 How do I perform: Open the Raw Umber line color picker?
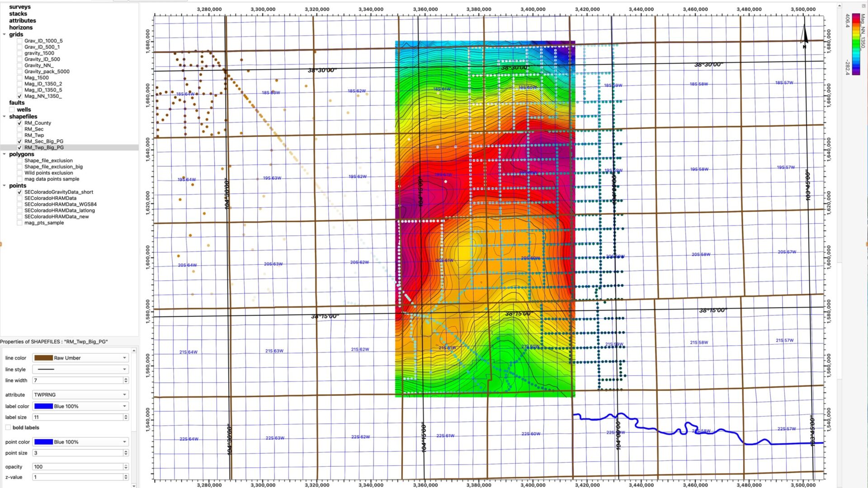80,358
